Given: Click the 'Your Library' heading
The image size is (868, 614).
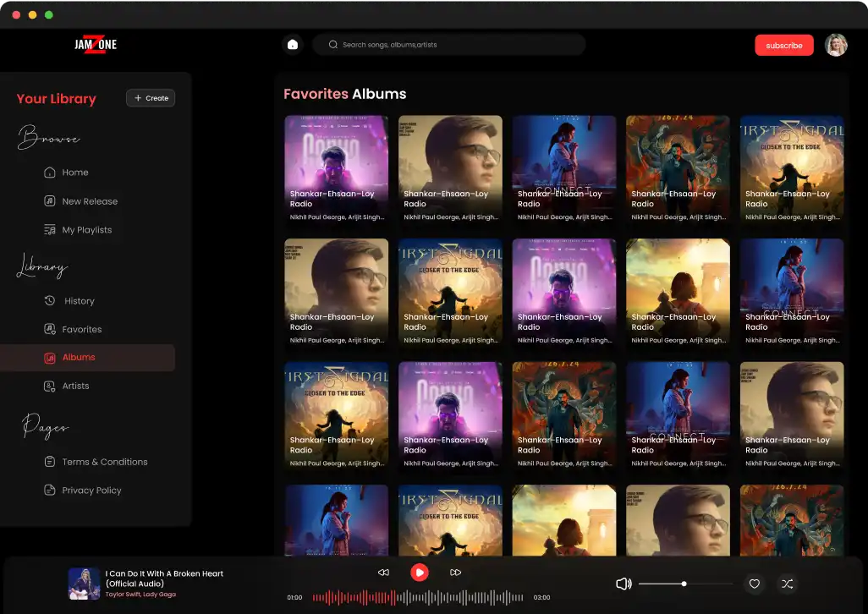Looking at the screenshot, I should tap(56, 98).
